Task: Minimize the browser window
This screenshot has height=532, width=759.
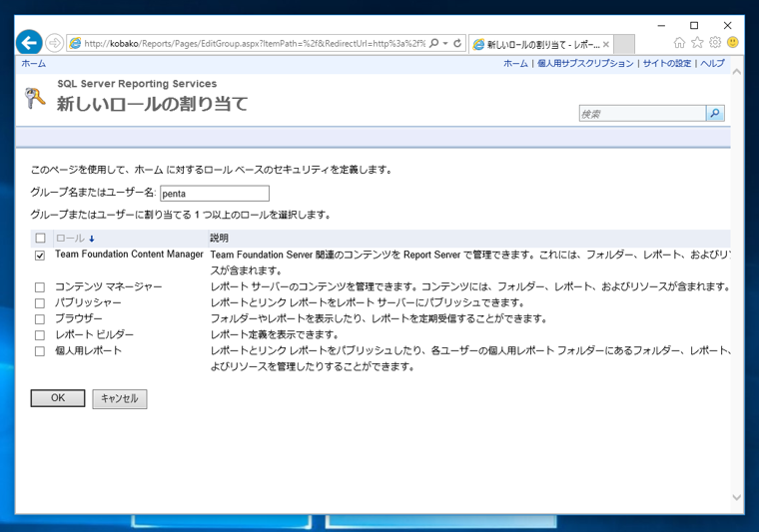Action: click(x=661, y=25)
